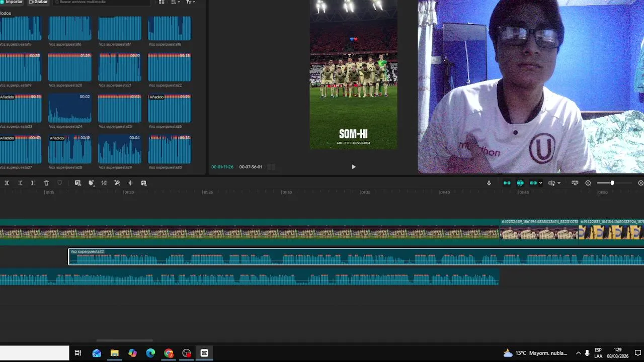Select the lower audio track clip
The width and height of the screenshot is (644, 362).
pos(249,279)
